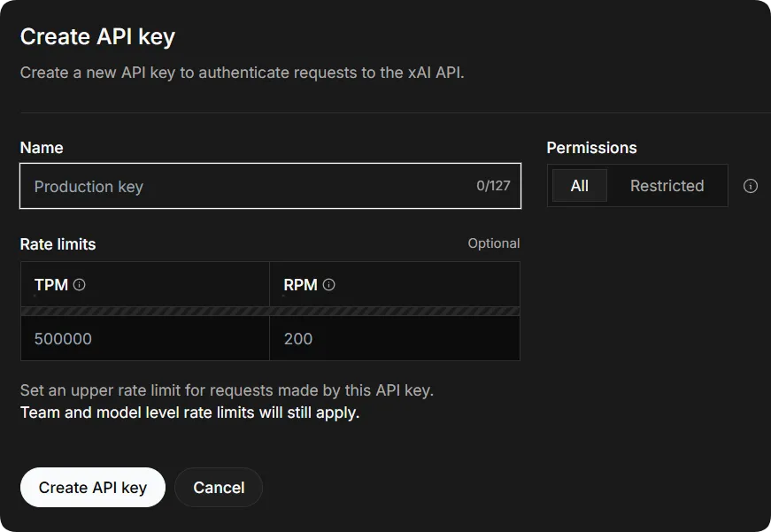Click the Permissions label
The width and height of the screenshot is (771, 532).
[591, 148]
